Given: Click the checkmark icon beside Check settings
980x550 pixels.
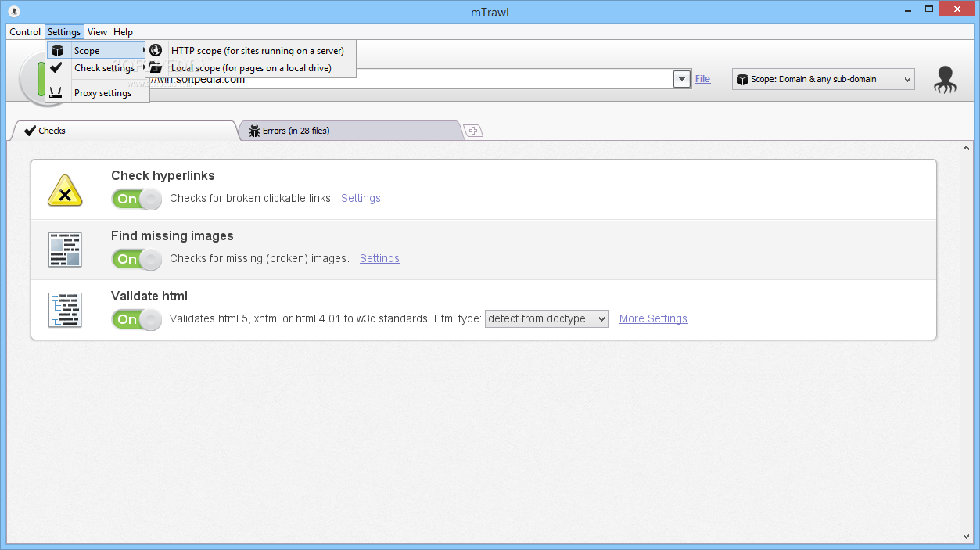Looking at the screenshot, I should pos(56,68).
